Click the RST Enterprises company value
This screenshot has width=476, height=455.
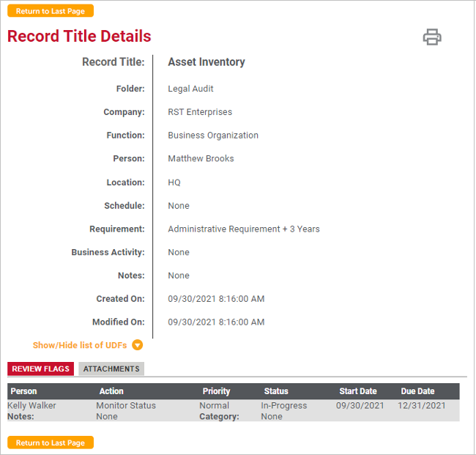pyautogui.click(x=200, y=112)
